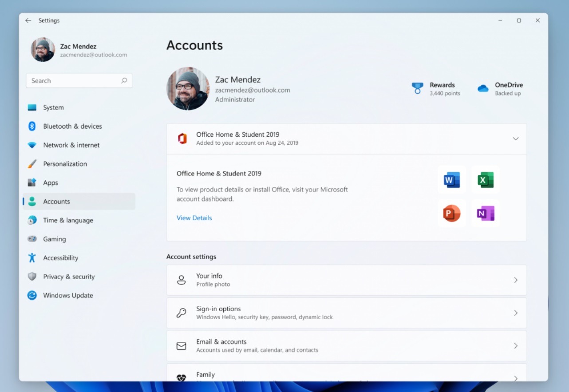Click the OneNote app icon

[x=485, y=214]
